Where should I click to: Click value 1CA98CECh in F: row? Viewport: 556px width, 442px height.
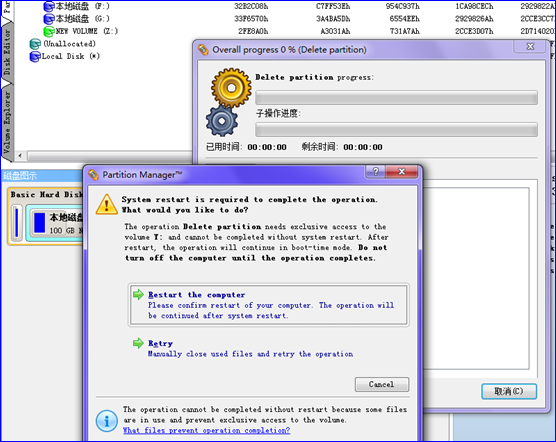click(474, 6)
